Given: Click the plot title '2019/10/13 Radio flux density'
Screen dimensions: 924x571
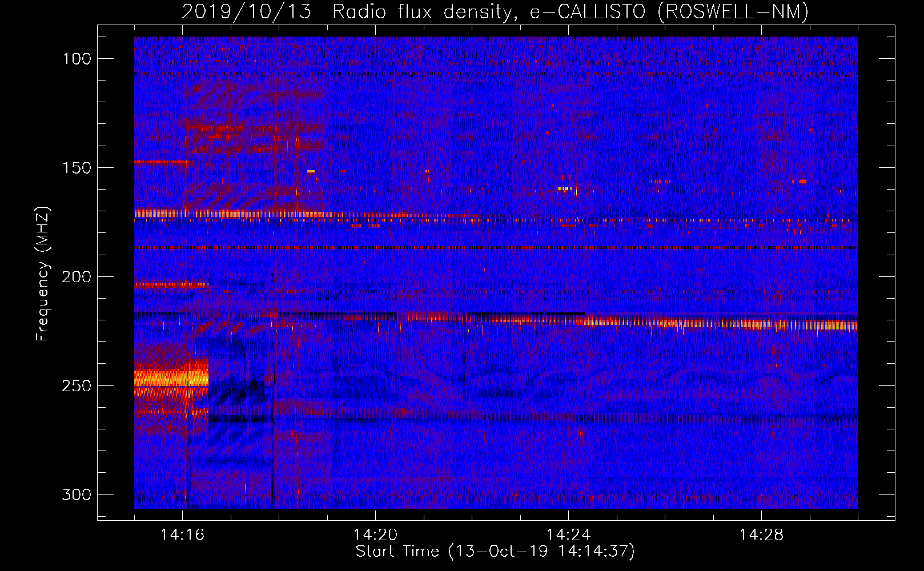Looking at the screenshot, I should [348, 11].
